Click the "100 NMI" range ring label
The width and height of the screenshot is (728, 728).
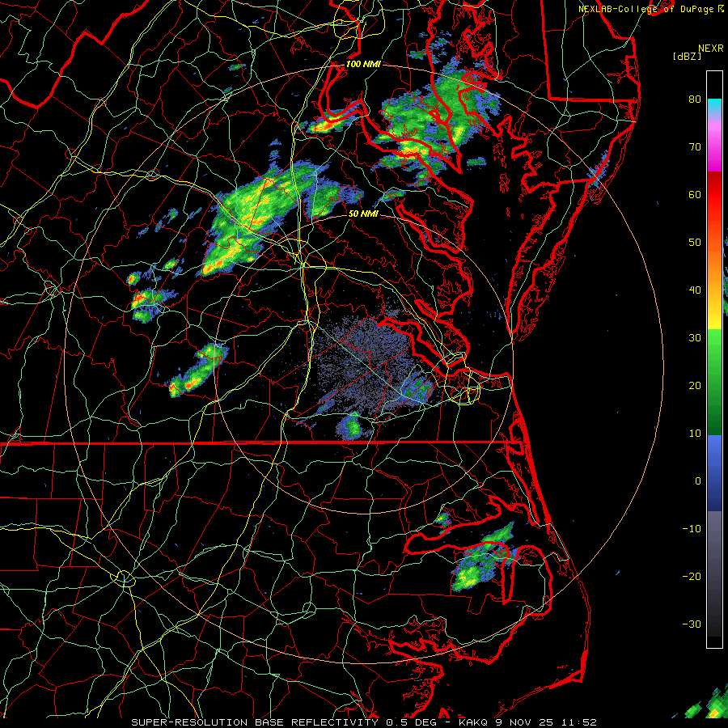pos(363,64)
